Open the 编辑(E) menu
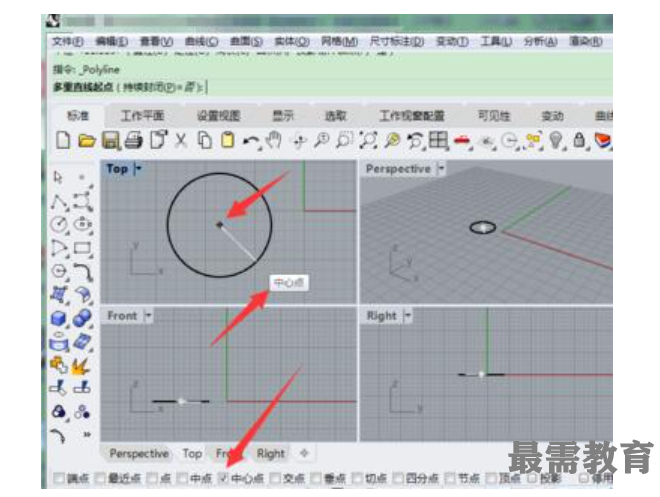The height and width of the screenshot is (497, 660). [112, 41]
